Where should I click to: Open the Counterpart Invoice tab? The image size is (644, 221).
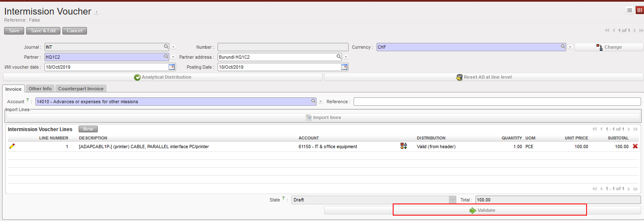pyautogui.click(x=81, y=89)
